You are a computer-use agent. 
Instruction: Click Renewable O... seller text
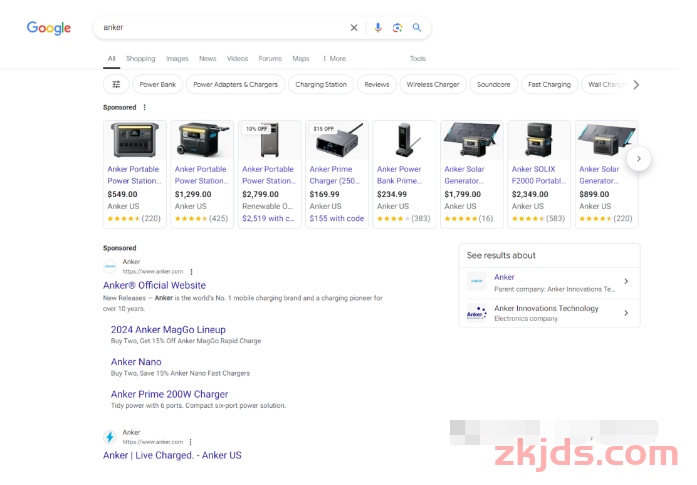267,206
